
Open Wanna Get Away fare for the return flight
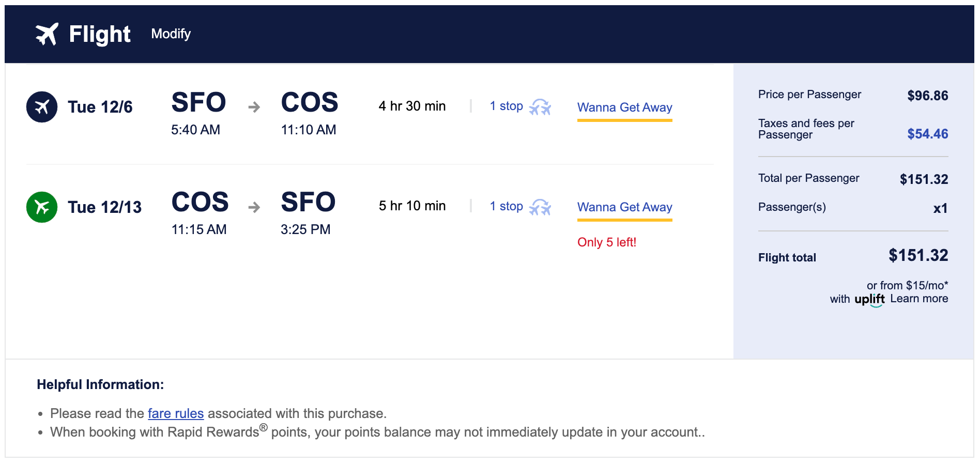tap(624, 207)
